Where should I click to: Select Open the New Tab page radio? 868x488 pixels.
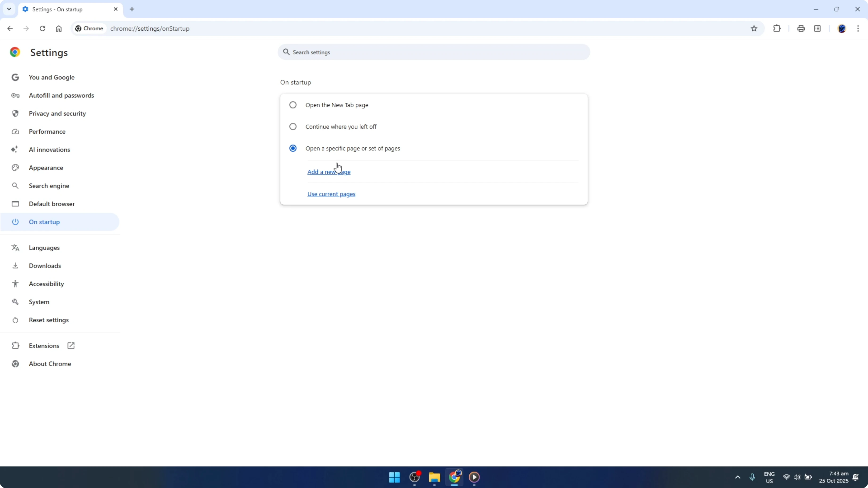click(293, 105)
